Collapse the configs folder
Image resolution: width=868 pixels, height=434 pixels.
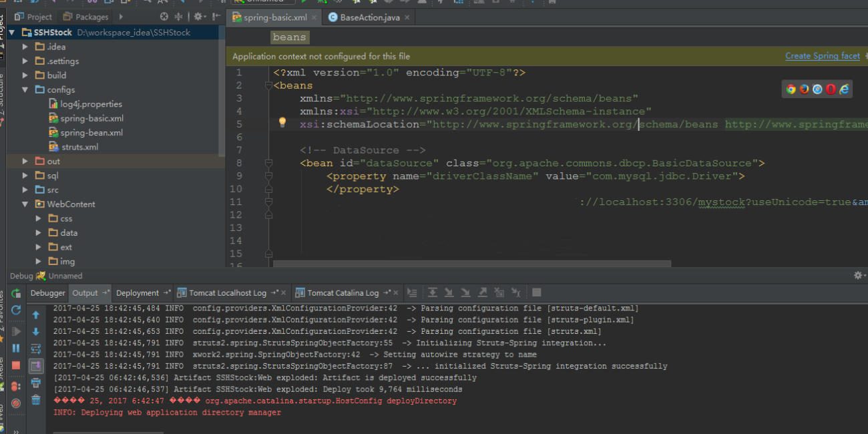coord(25,89)
